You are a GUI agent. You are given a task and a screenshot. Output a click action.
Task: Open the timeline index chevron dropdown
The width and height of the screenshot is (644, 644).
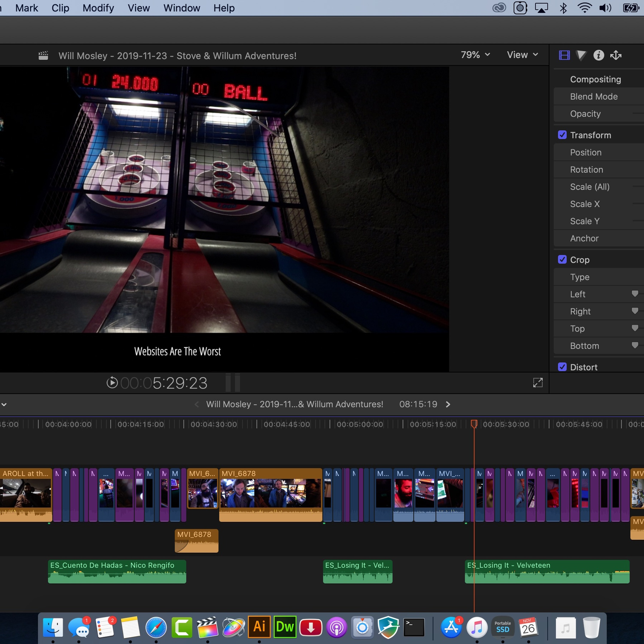[4, 404]
